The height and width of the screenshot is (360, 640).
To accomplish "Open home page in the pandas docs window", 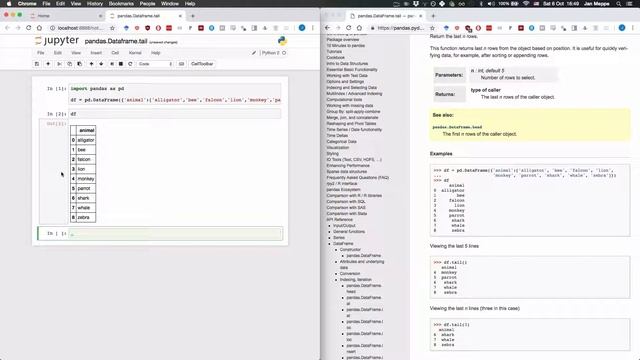I will coord(359,28).
